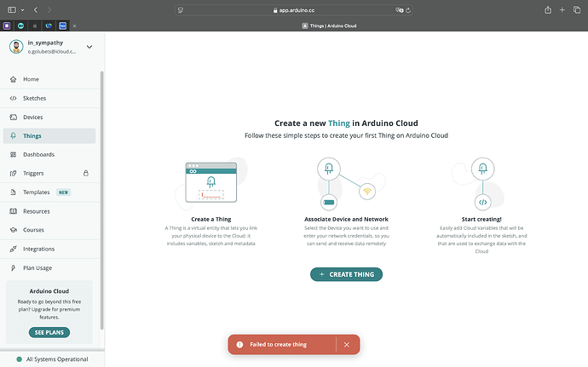This screenshot has height=367, width=588.
Task: Click the lock icon next to Triggers
Action: [86, 173]
